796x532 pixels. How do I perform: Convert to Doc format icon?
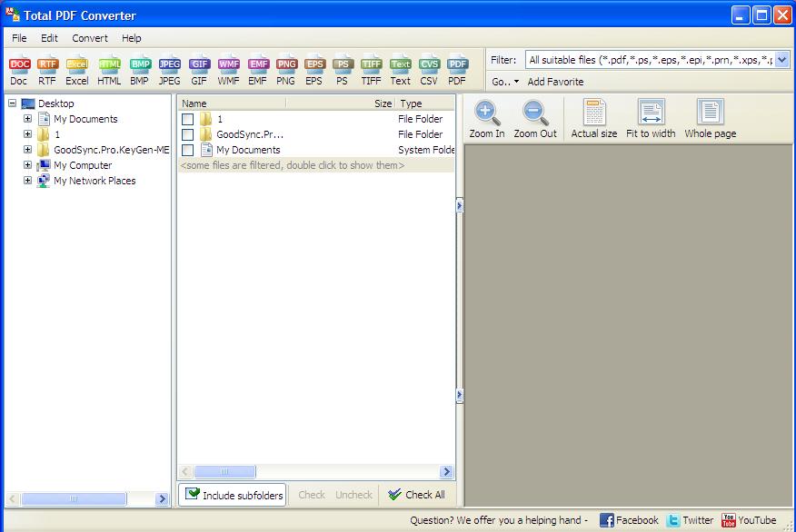[x=19, y=70]
